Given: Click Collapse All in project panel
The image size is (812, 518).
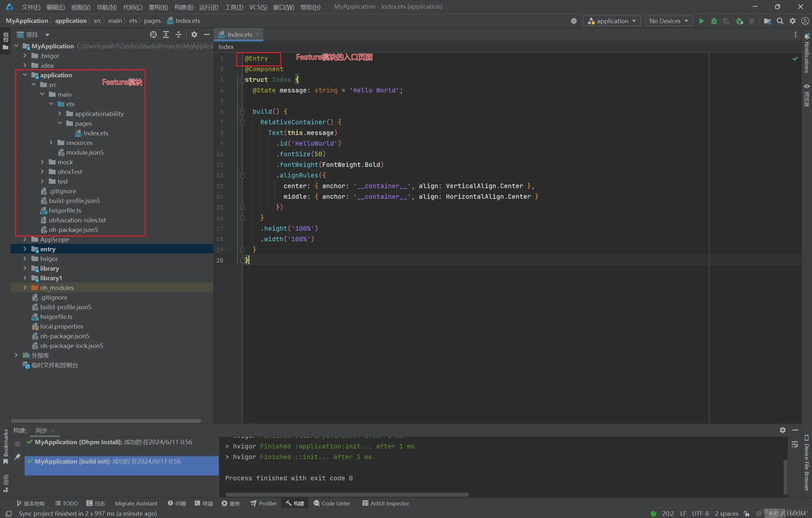Looking at the screenshot, I should point(179,34).
